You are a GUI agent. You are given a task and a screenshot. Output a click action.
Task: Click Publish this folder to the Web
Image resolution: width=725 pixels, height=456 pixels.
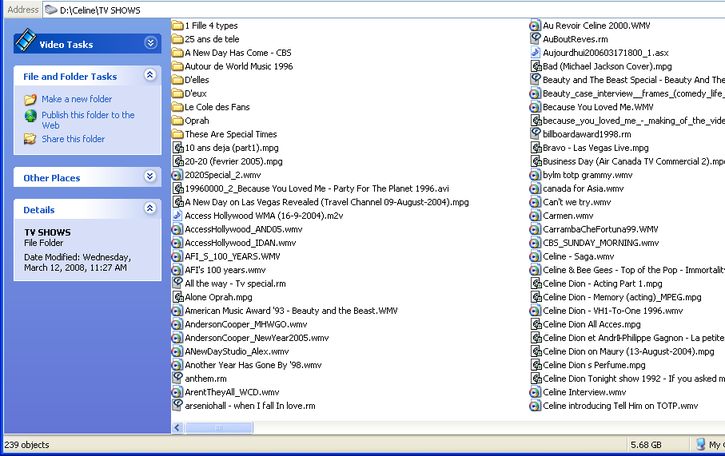click(x=88, y=120)
